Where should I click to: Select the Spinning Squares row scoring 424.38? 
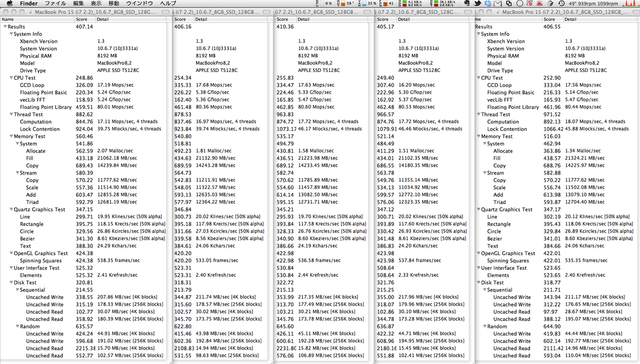click(x=83, y=260)
